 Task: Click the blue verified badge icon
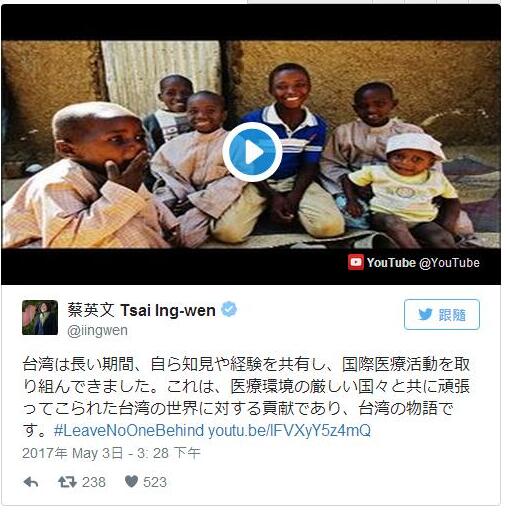229,309
